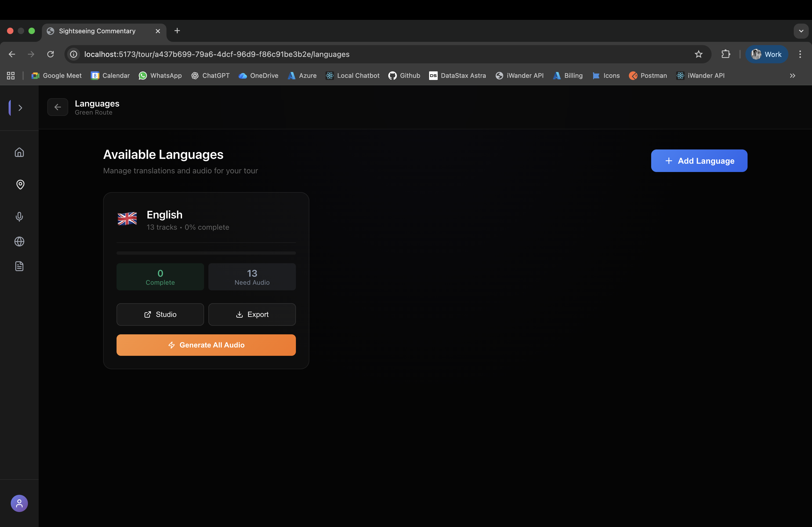Open Chrome three-dot menu
This screenshot has height=527, width=812.
tap(800, 54)
